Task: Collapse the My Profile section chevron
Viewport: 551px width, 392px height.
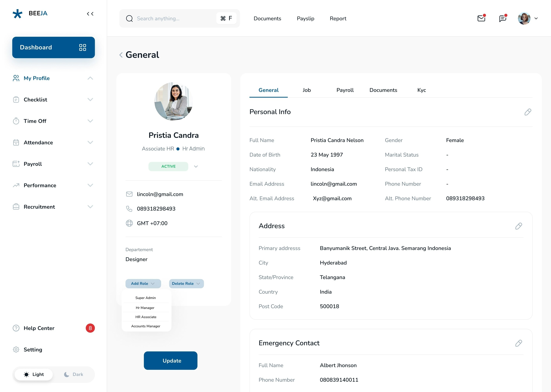Action: [90, 78]
